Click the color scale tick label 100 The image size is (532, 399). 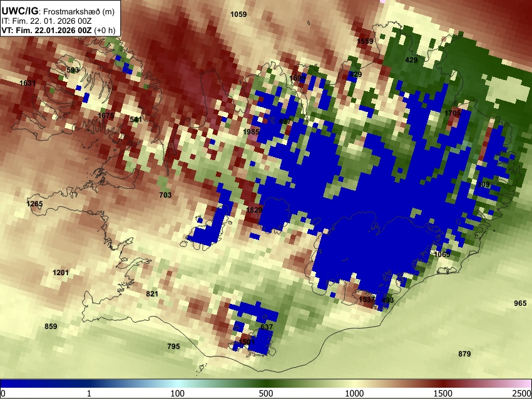(x=177, y=393)
